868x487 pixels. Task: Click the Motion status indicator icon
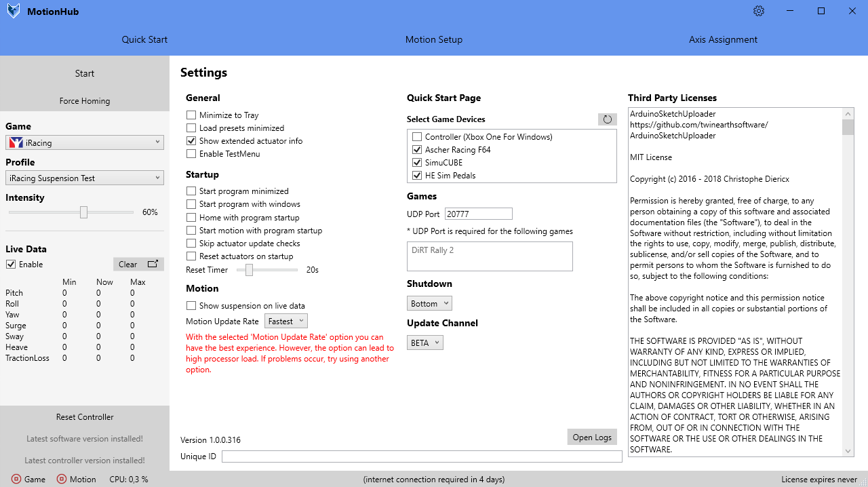(x=62, y=479)
